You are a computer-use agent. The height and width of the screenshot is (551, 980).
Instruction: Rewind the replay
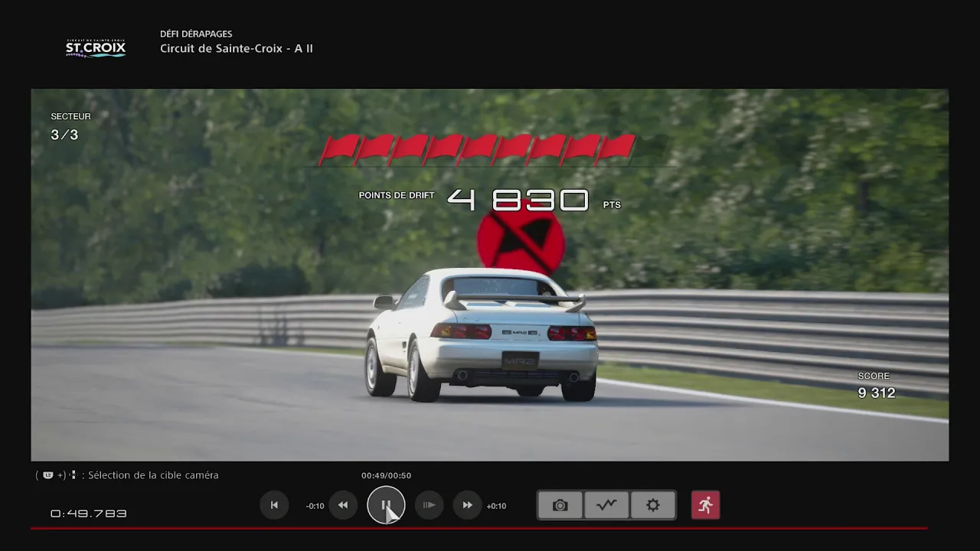click(x=343, y=505)
